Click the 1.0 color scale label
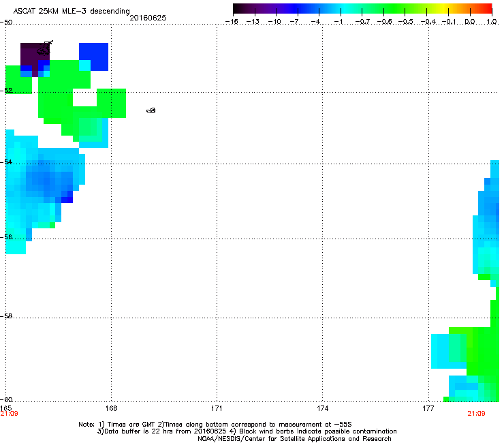Image resolution: width=504 pixels, height=443 pixels. coord(492,22)
